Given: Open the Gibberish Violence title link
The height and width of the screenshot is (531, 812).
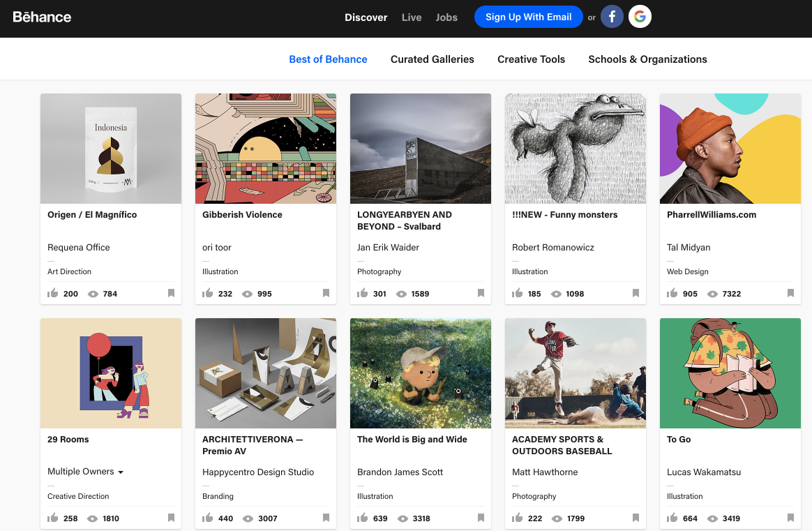Looking at the screenshot, I should pyautogui.click(x=242, y=214).
